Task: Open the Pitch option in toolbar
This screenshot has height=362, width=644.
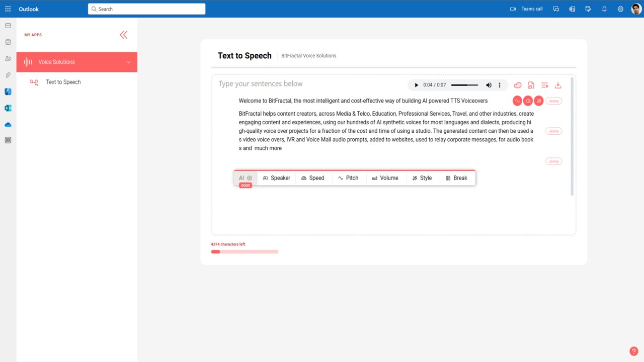Action: coord(349,178)
